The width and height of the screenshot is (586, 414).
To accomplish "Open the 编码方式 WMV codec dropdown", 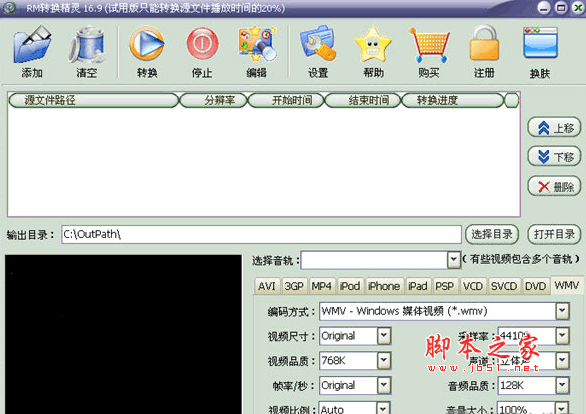I will pos(562,311).
